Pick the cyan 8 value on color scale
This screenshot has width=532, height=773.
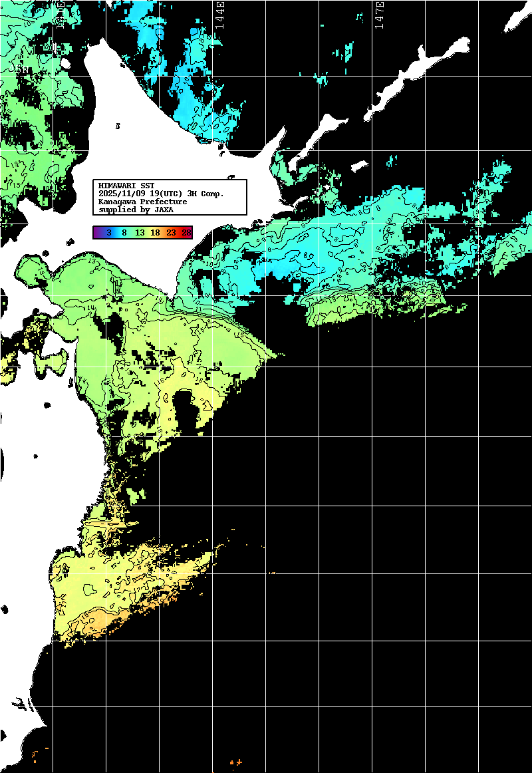pyautogui.click(x=124, y=232)
